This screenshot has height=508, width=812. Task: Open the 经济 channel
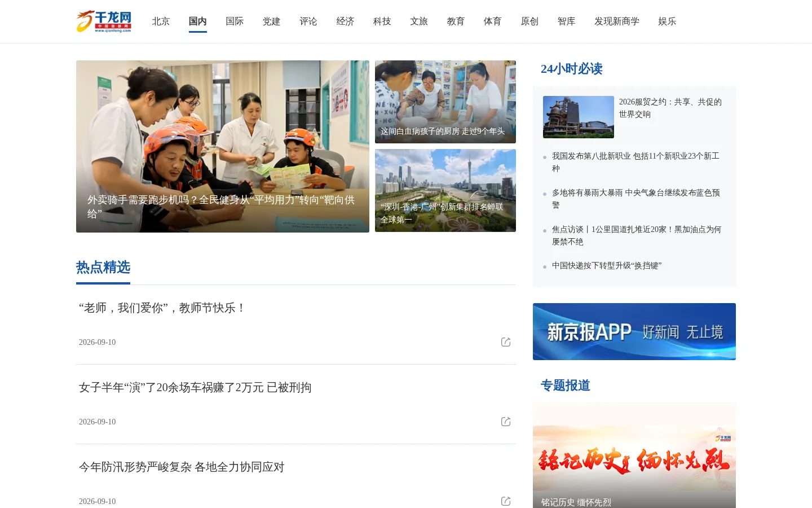[345, 21]
